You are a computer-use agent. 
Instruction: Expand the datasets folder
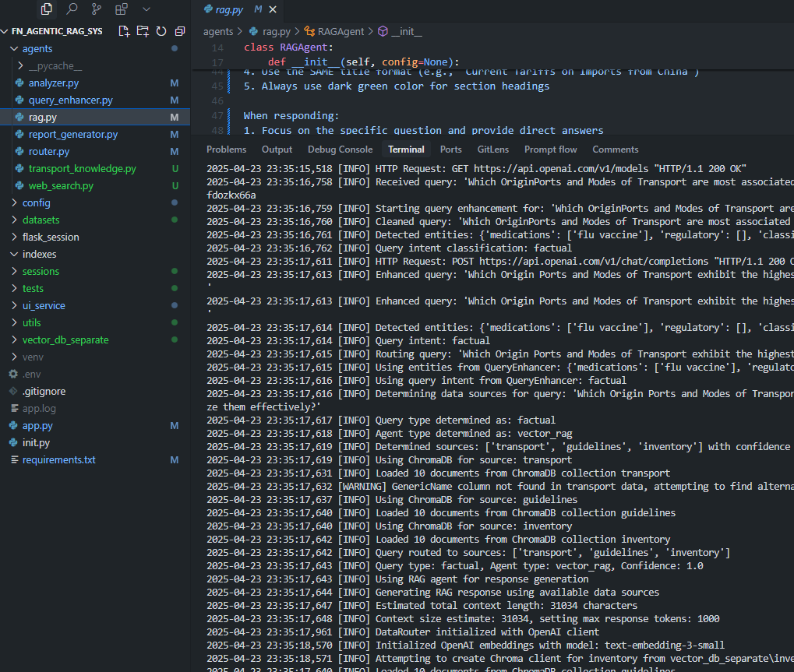click(x=41, y=220)
